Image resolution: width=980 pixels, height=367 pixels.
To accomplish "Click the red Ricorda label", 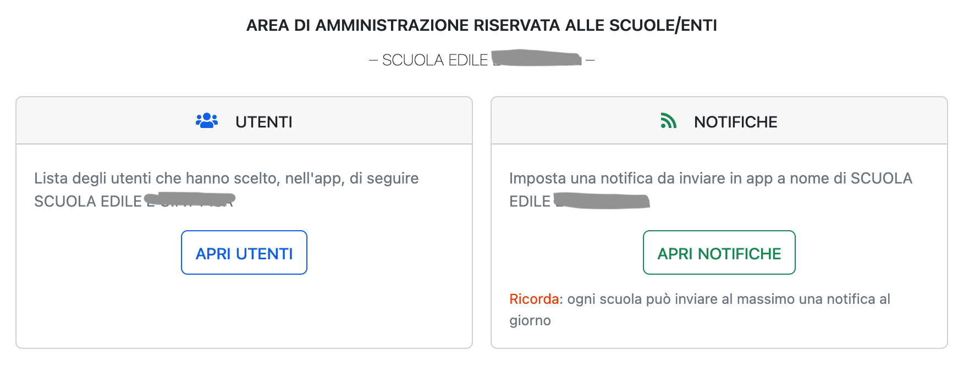I will point(533,299).
